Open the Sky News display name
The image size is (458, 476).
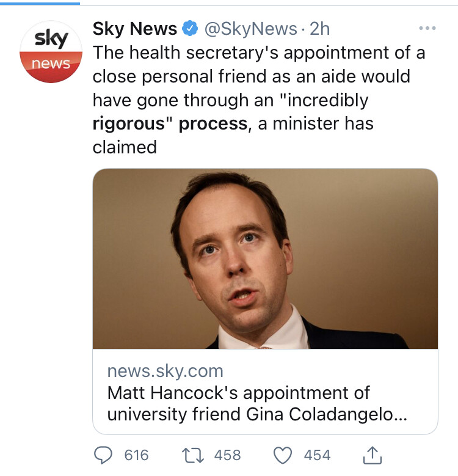coord(135,29)
